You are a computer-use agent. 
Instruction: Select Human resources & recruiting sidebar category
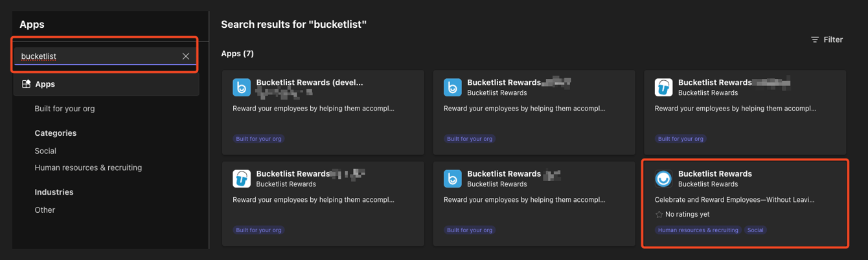pos(88,168)
